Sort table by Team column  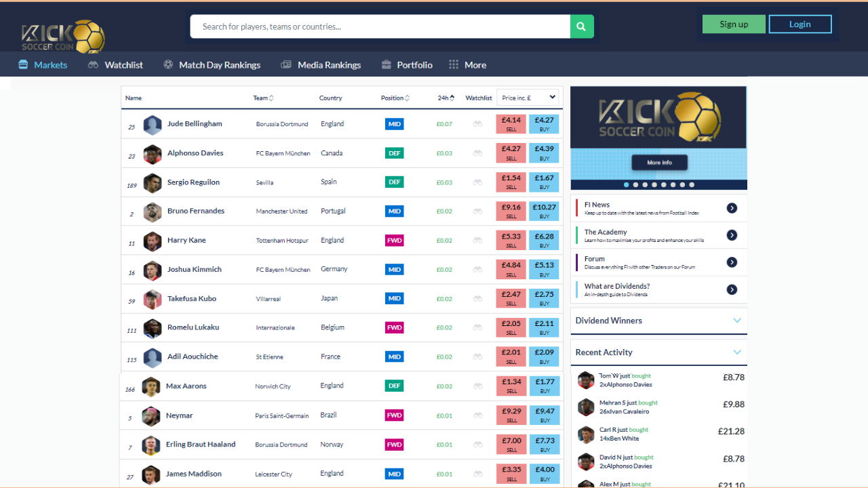tap(263, 98)
